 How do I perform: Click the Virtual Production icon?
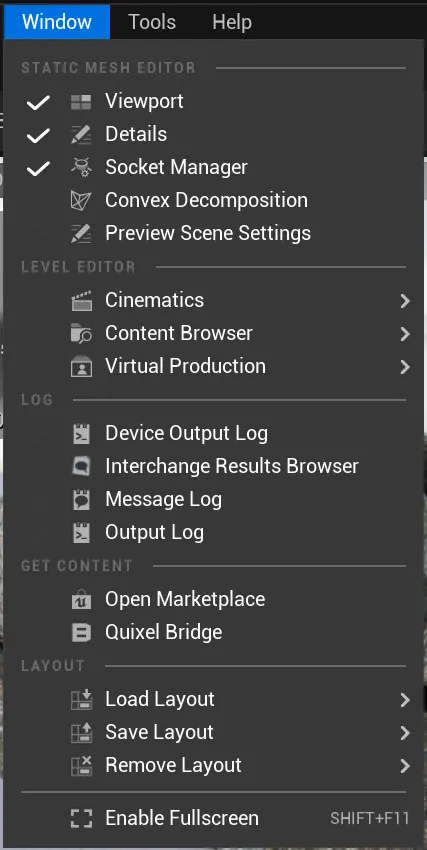tap(81, 367)
